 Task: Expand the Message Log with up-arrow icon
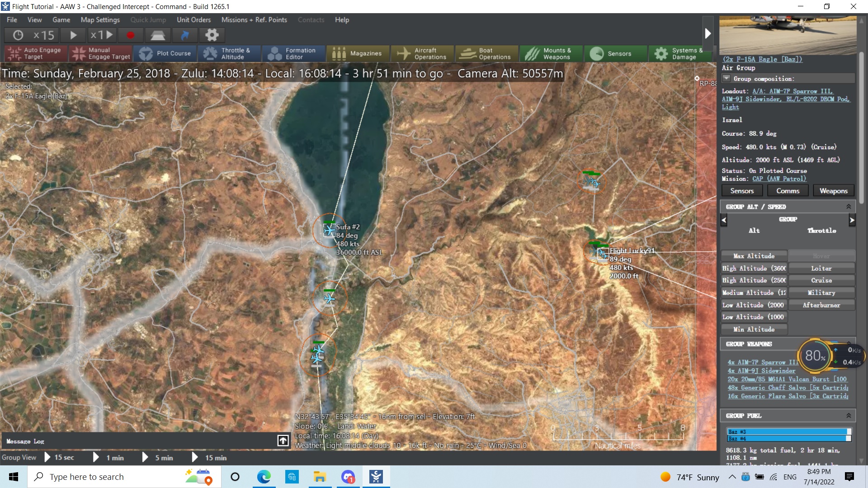coord(283,441)
